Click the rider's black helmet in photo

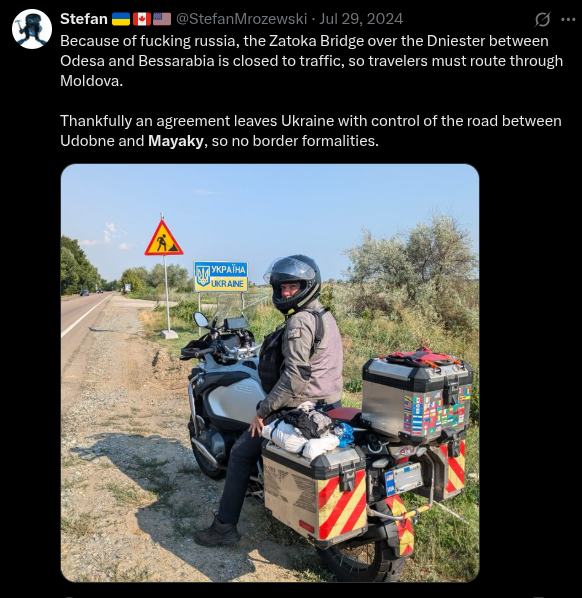(x=293, y=283)
